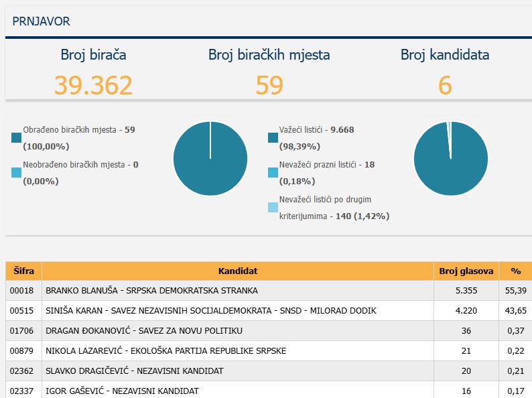Click the dark teal Važeći listići swatch
This screenshot has width=532, height=398.
[273, 138]
